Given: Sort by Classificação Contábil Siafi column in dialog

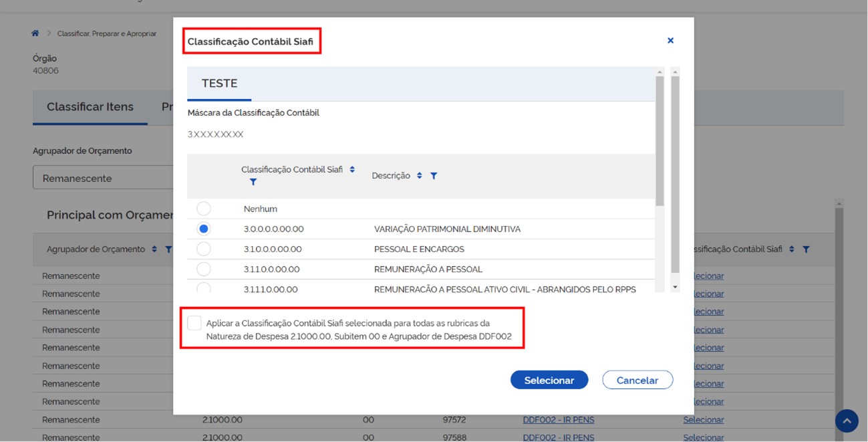Looking at the screenshot, I should 352,170.
